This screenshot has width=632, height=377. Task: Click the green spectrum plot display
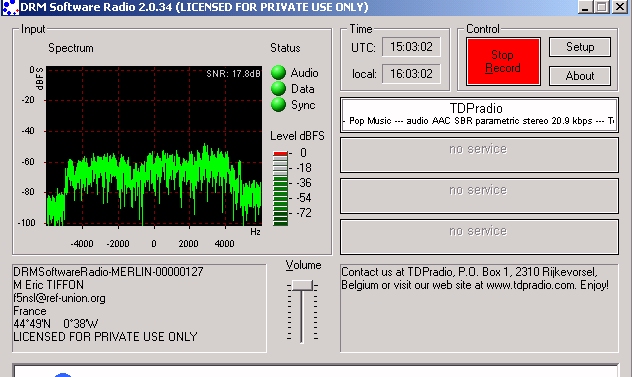click(x=154, y=145)
